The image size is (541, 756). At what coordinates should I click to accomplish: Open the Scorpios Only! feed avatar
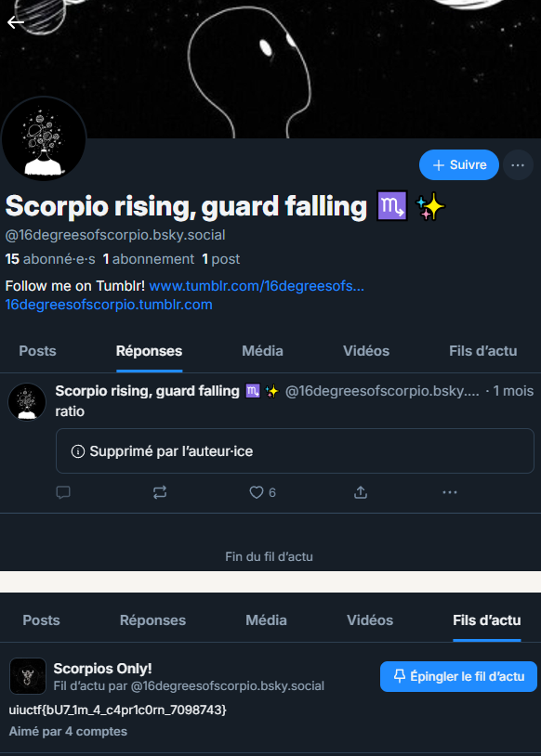28,676
